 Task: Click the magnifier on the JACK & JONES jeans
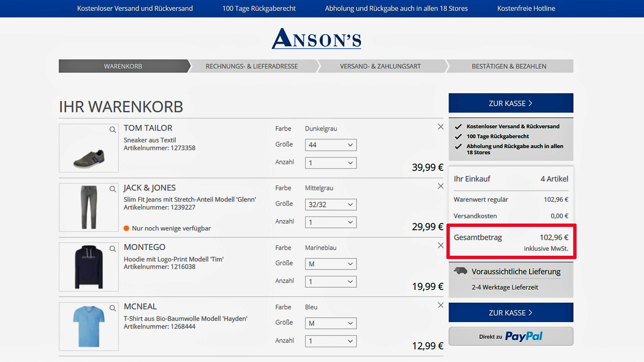click(x=112, y=190)
